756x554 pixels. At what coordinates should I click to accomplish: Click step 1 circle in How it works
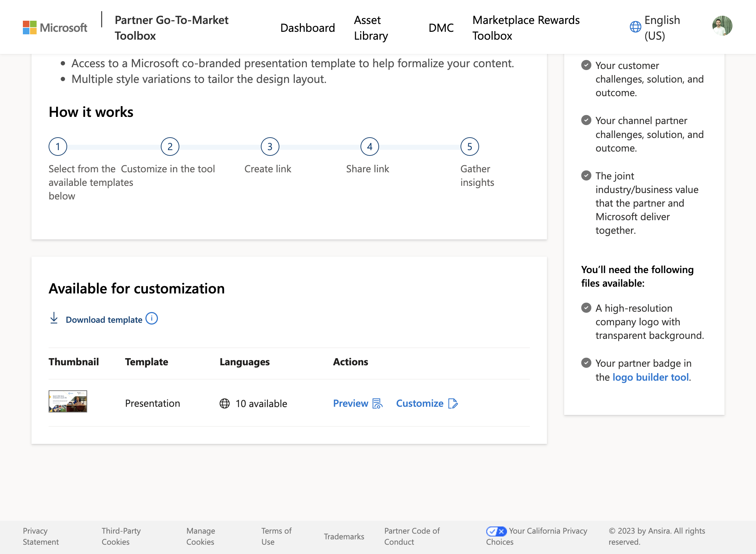click(58, 147)
